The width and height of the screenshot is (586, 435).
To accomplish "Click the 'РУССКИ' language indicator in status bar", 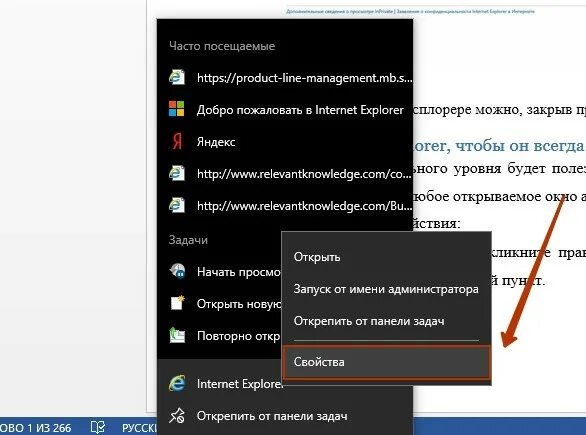I will pos(139,428).
